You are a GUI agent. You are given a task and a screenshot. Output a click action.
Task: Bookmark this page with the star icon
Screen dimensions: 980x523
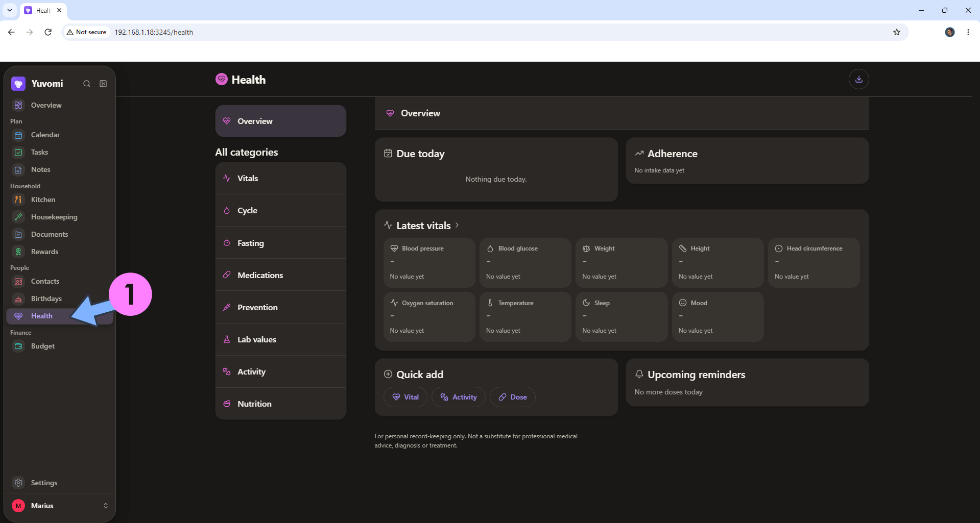(x=897, y=32)
